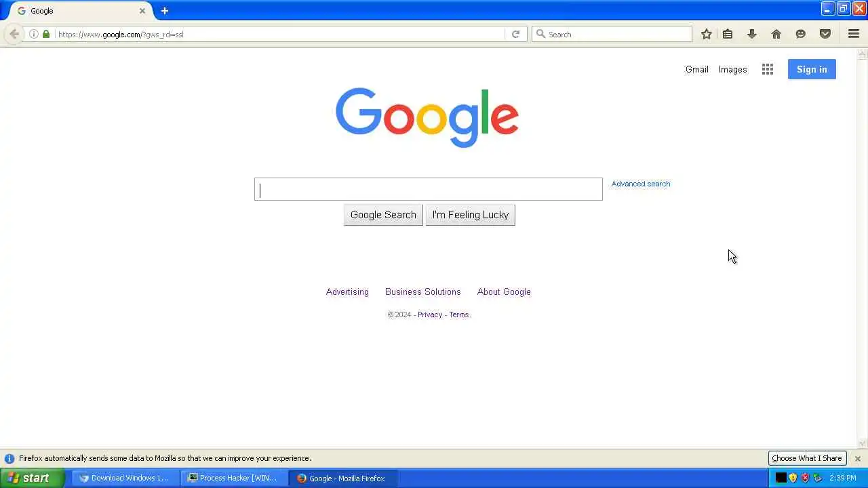The width and height of the screenshot is (868, 488).
Task: Click I'm Feeling Lucky button
Action: (x=470, y=215)
